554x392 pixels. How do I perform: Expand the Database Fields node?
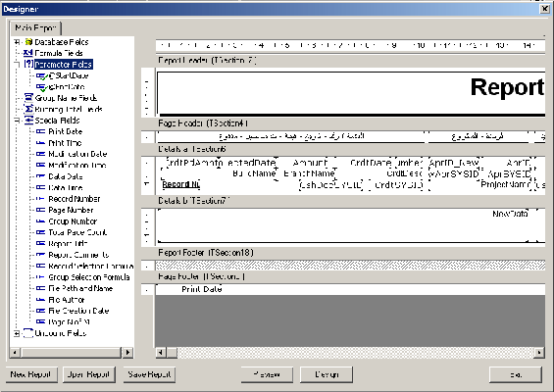pos(17,42)
